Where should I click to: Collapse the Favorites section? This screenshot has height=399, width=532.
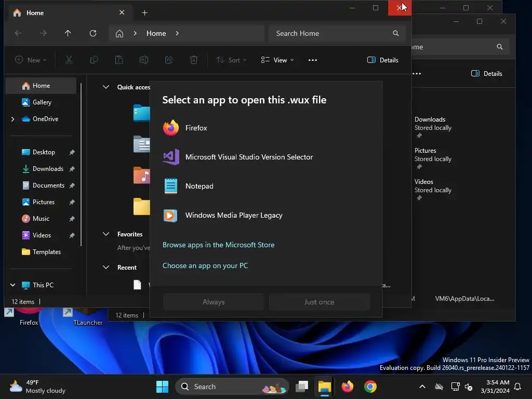click(106, 234)
